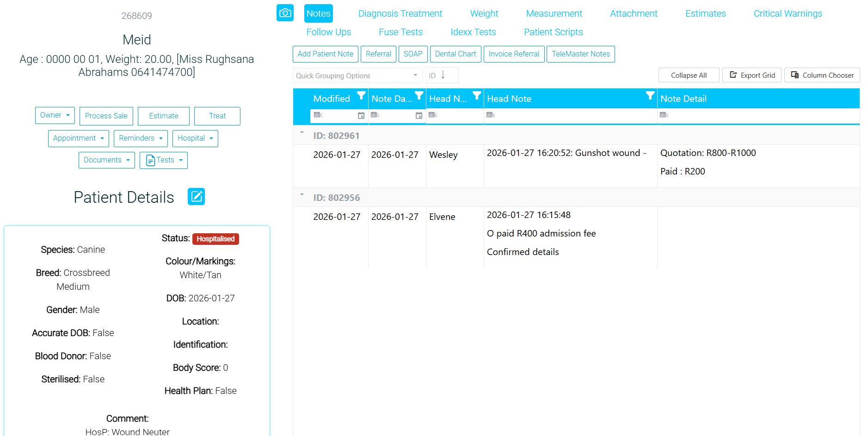Select the Wesley note cell
The height and width of the screenshot is (436, 868).
455,166
